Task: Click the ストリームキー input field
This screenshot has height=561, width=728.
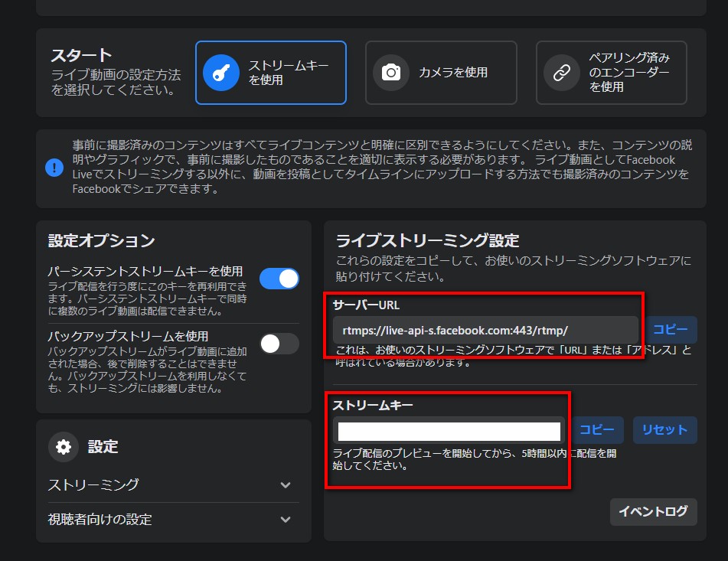Action: 449,431
